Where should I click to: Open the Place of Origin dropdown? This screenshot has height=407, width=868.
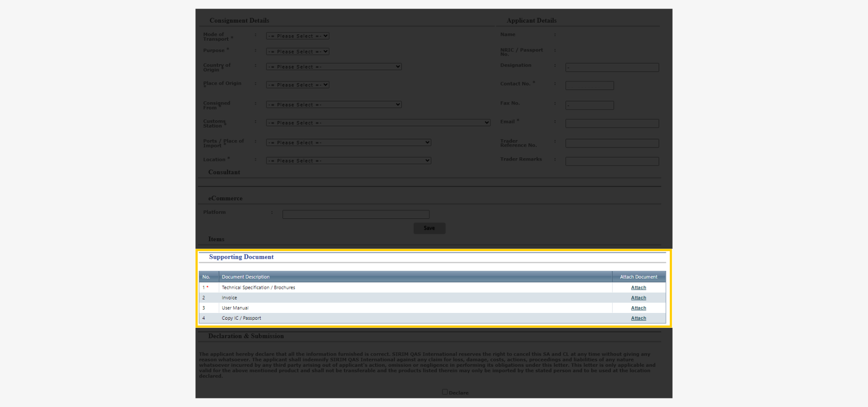[x=297, y=84]
